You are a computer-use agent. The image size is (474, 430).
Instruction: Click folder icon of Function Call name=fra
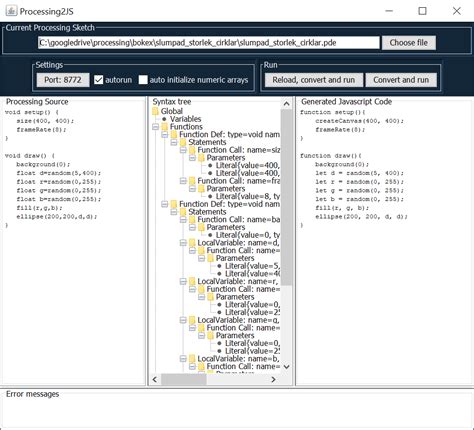(x=192, y=181)
